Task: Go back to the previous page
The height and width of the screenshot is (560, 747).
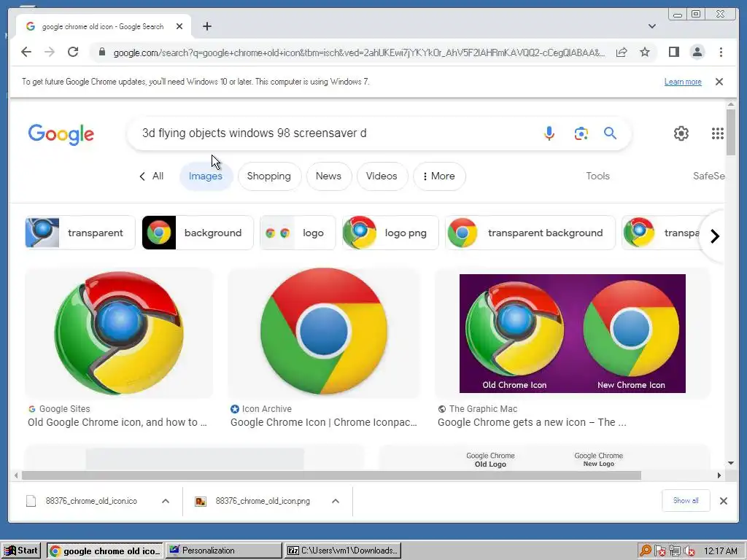Action: (x=26, y=52)
